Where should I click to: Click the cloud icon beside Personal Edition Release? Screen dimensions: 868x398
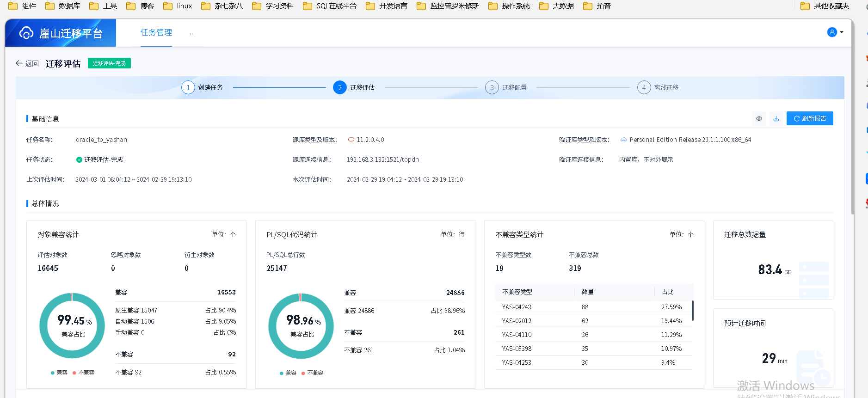coord(623,140)
